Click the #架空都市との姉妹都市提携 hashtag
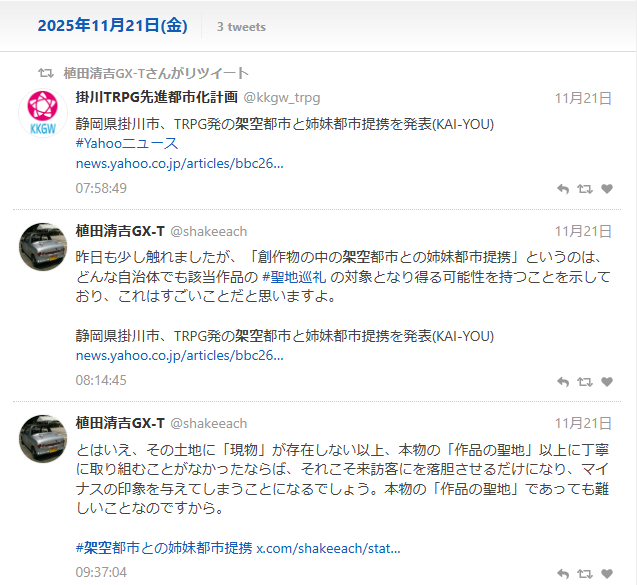Viewport: 637px width, 585px height. tap(164, 548)
